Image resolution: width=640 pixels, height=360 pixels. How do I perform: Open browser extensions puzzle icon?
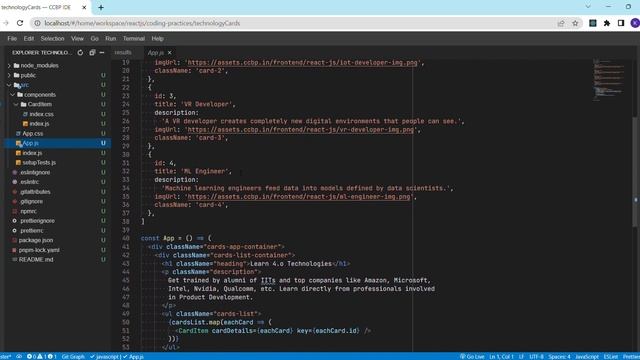click(x=607, y=23)
